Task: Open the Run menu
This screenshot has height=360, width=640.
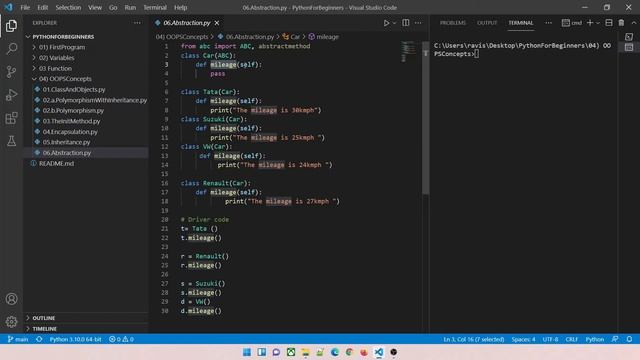Action: coord(130,7)
